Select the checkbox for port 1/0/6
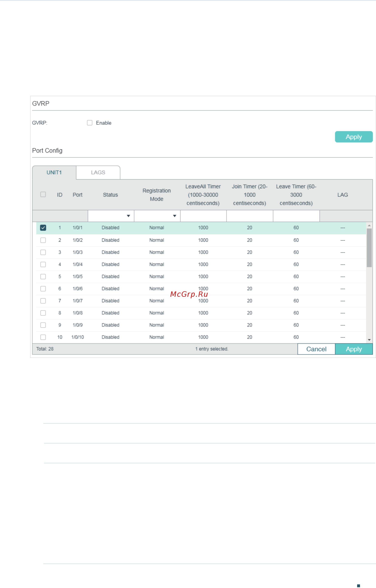Screen dimensions: 376x588 click(43, 289)
